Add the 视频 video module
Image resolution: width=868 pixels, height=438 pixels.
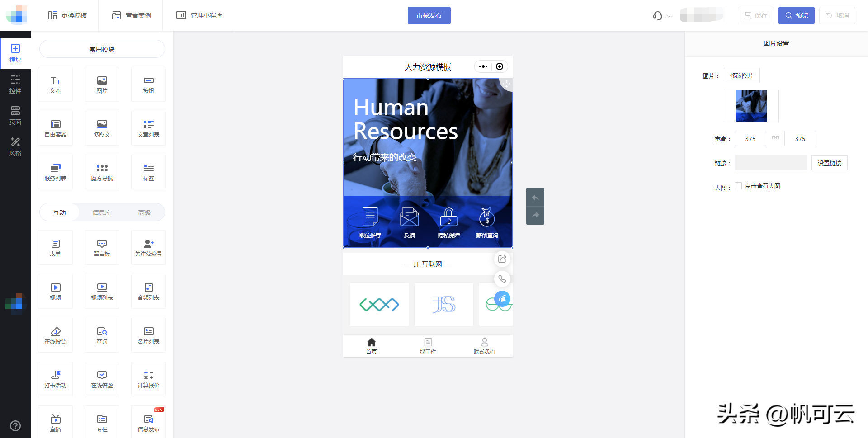click(55, 292)
